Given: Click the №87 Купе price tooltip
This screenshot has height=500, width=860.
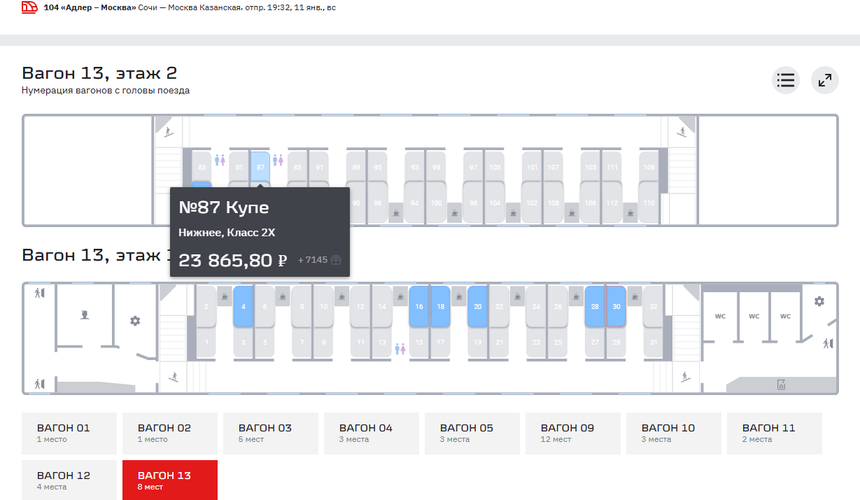Looking at the screenshot, I should [259, 231].
